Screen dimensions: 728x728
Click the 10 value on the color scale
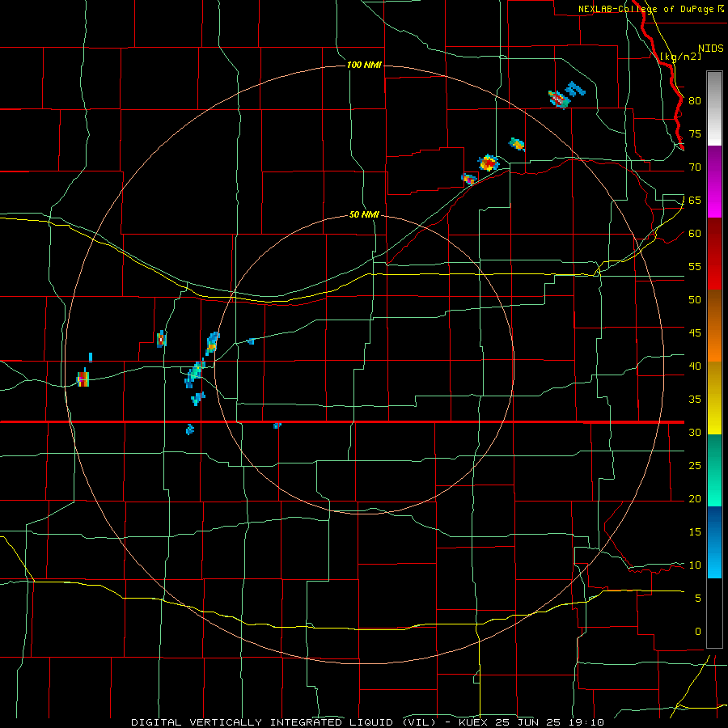(x=695, y=565)
